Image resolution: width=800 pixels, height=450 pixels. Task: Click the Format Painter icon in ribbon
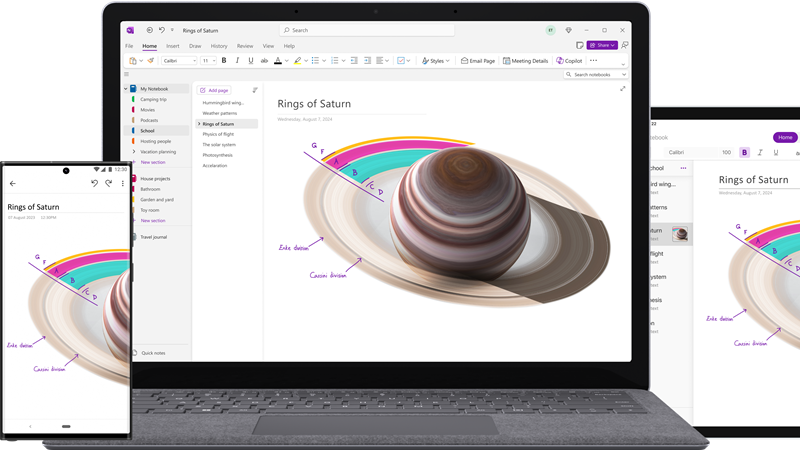click(151, 61)
